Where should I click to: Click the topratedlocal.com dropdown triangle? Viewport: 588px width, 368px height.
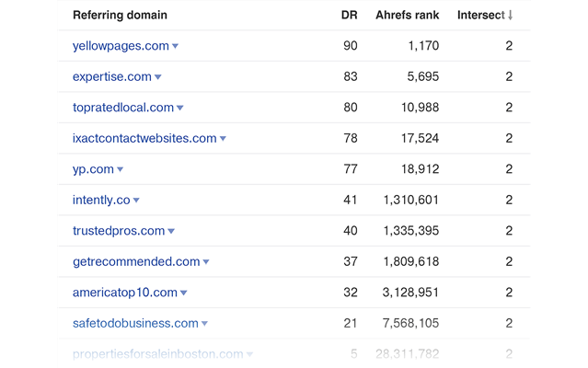pos(180,108)
